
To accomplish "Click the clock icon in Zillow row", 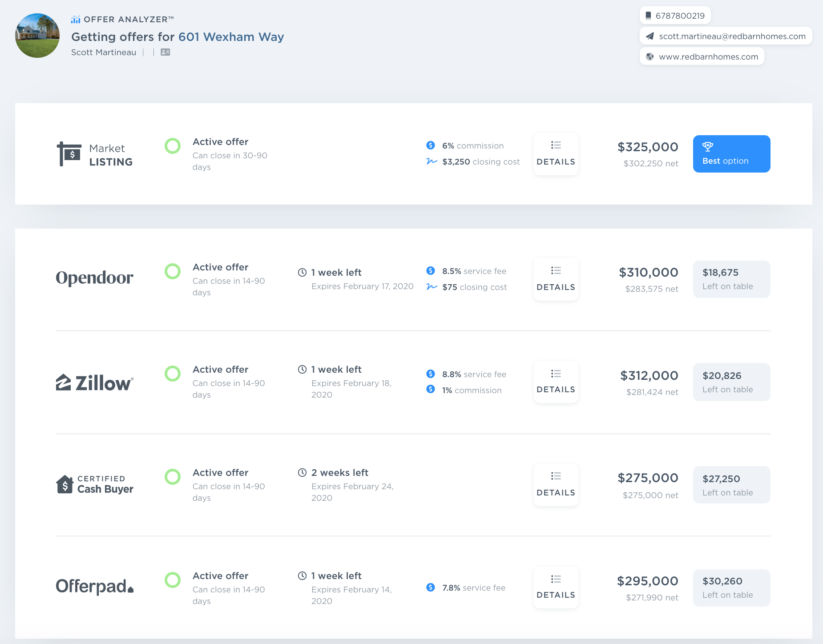I will (302, 369).
